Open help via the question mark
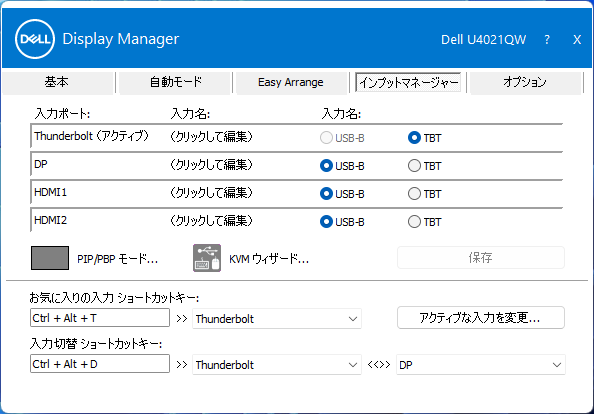594x414 pixels. pos(547,39)
